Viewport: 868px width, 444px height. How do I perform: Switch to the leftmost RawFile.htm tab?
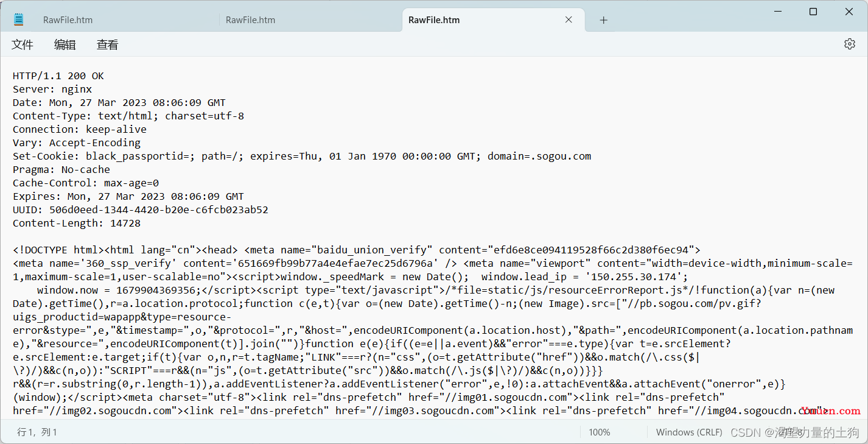68,20
